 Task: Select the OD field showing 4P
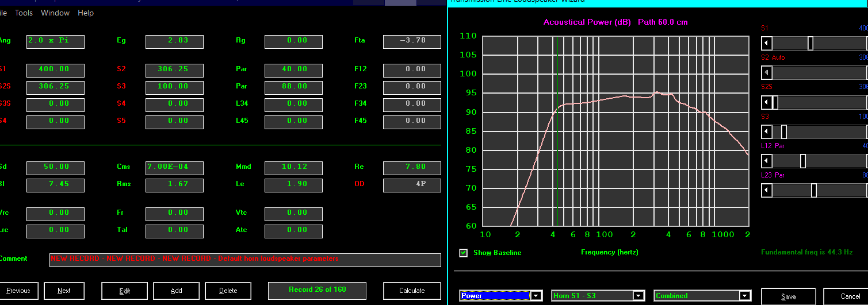pyautogui.click(x=412, y=185)
